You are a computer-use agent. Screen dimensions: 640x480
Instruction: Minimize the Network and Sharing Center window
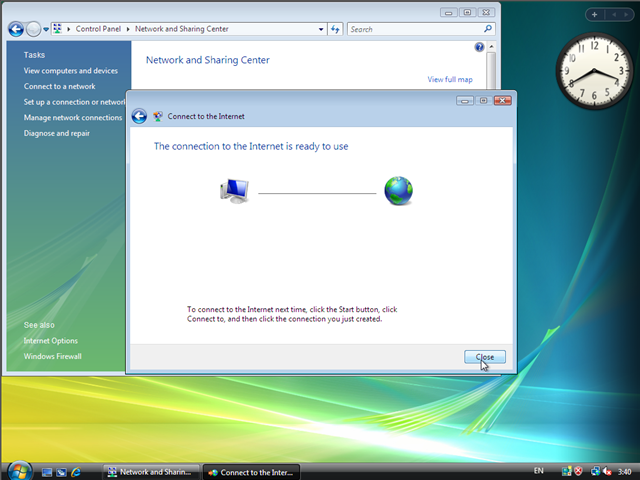pyautogui.click(x=449, y=13)
